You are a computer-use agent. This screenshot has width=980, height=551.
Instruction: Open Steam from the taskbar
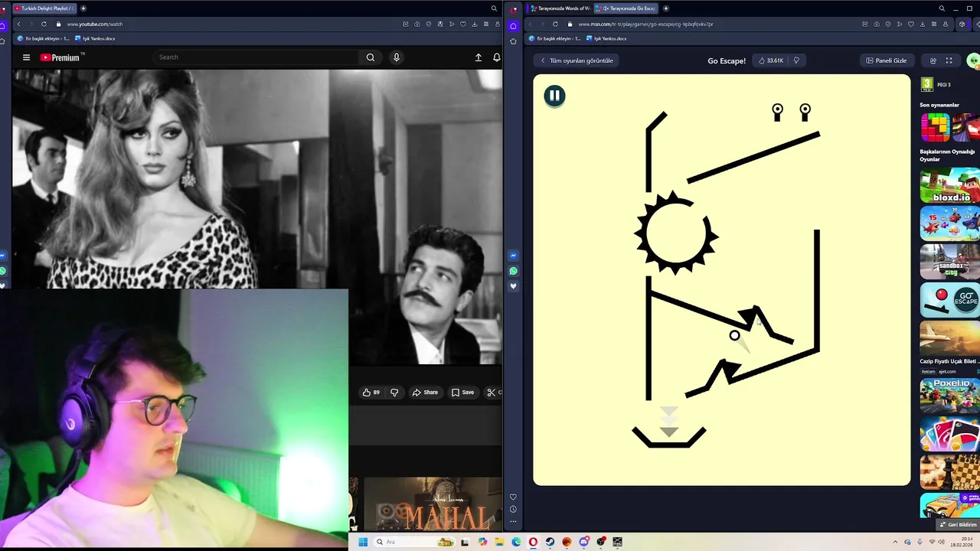(550, 542)
